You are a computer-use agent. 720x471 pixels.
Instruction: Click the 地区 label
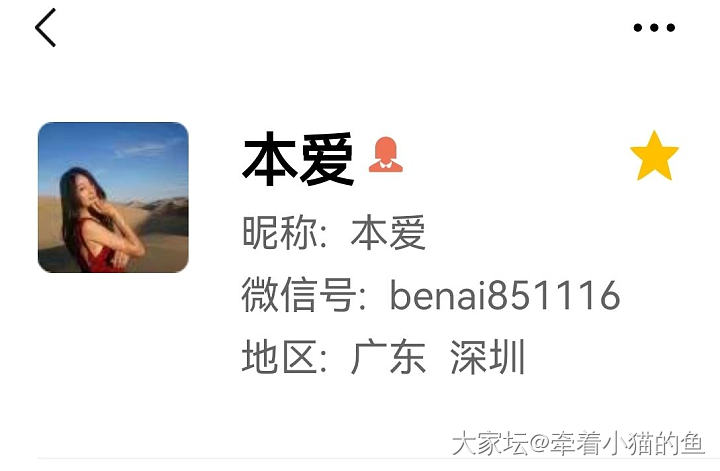pyautogui.click(x=279, y=357)
